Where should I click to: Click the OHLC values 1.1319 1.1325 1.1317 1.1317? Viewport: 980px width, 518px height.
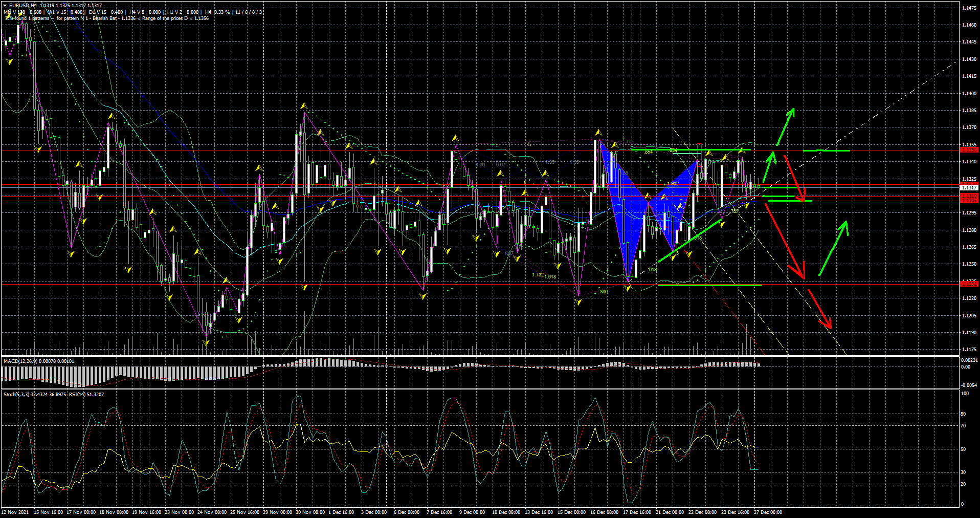[71, 6]
